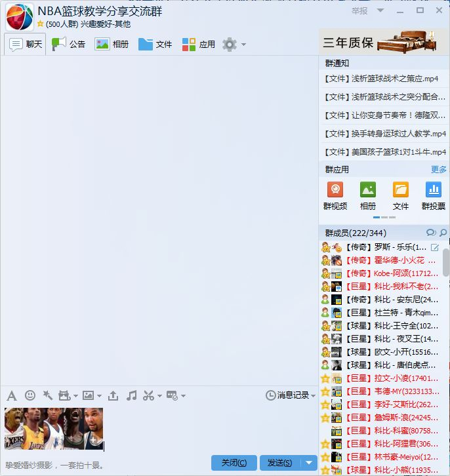This screenshot has width=450, height=476.
Task: Open file 美国孩子篮球1对1斗牛.mp4 notice
Action: point(384,152)
